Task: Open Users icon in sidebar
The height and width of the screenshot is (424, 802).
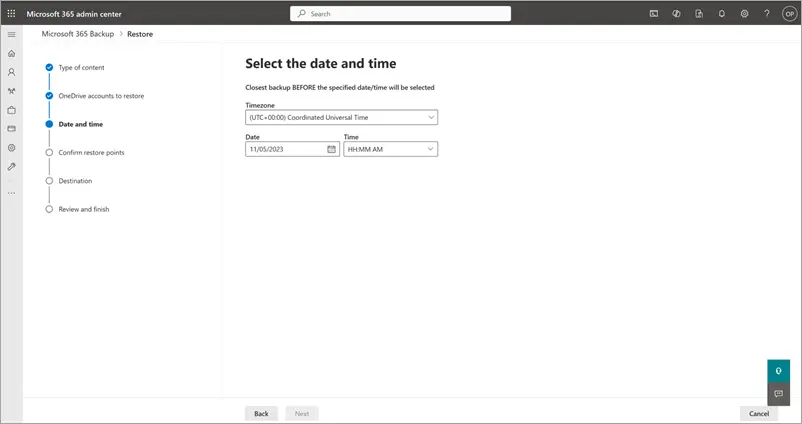Action: click(11, 72)
